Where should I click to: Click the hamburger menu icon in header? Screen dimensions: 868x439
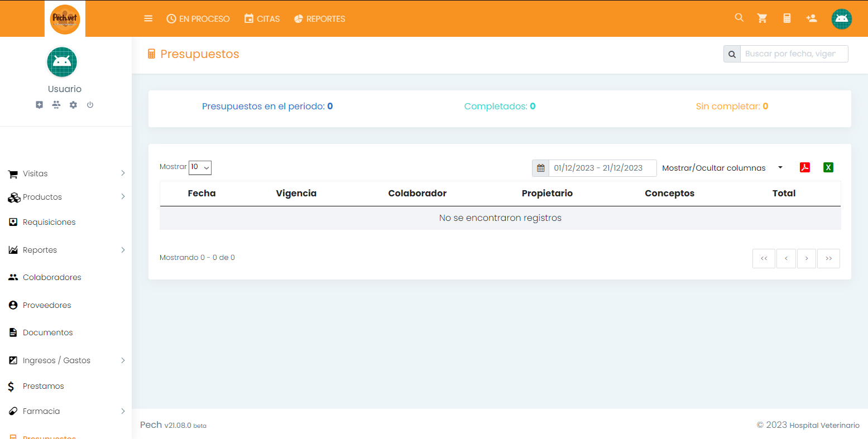pos(148,18)
